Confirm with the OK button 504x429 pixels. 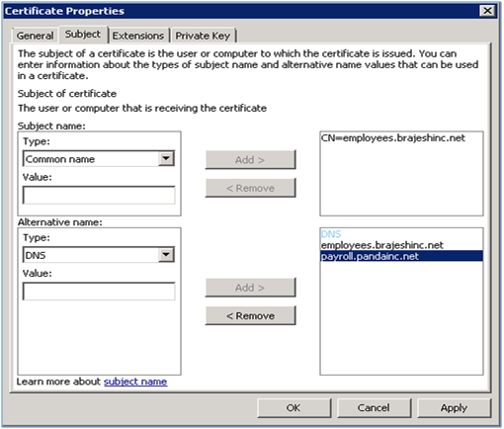pos(294,408)
